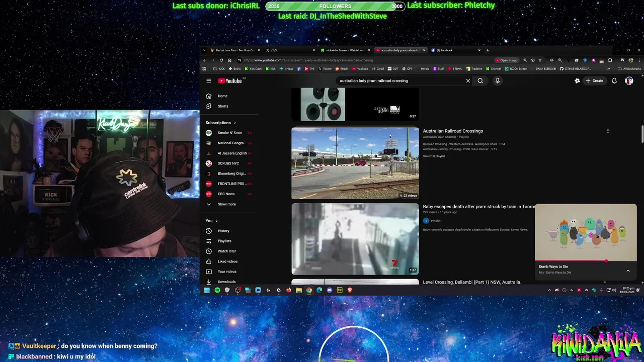The image size is (644, 362).
Task: Click View full playlist link
Action: (x=434, y=156)
